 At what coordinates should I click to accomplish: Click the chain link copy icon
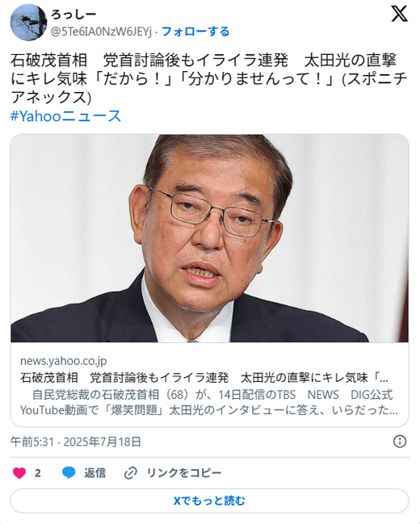click(130, 473)
